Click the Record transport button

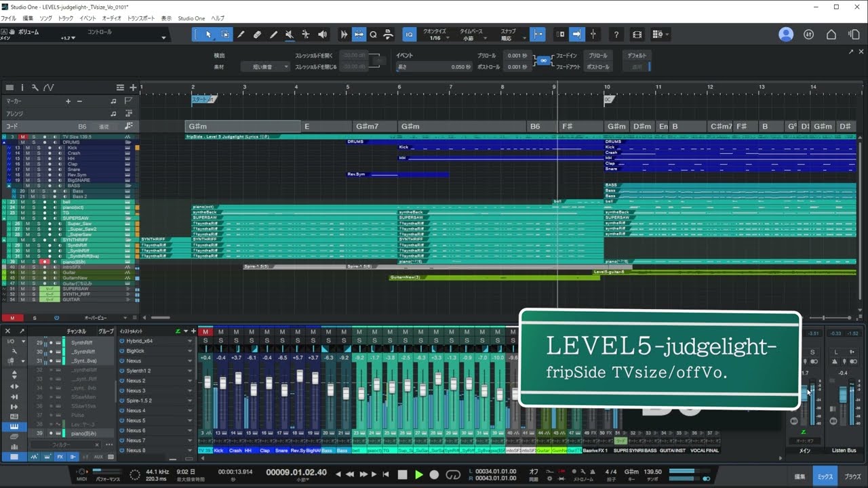coord(435,474)
